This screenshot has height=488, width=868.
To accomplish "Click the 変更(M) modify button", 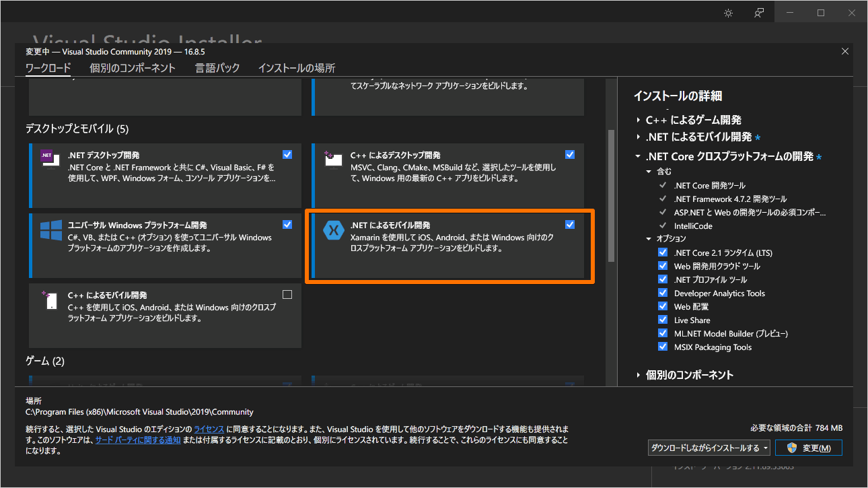I will 809,448.
